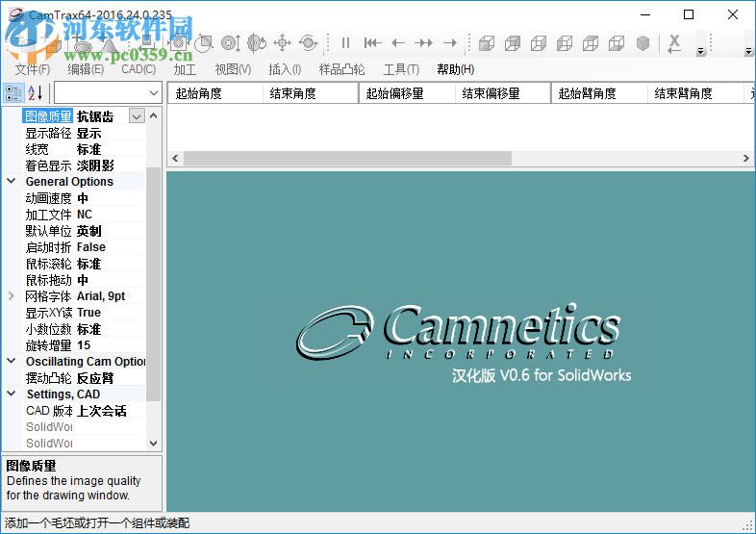Click the horizontal scrollbar right arrow
This screenshot has width=756, height=534.
point(745,158)
